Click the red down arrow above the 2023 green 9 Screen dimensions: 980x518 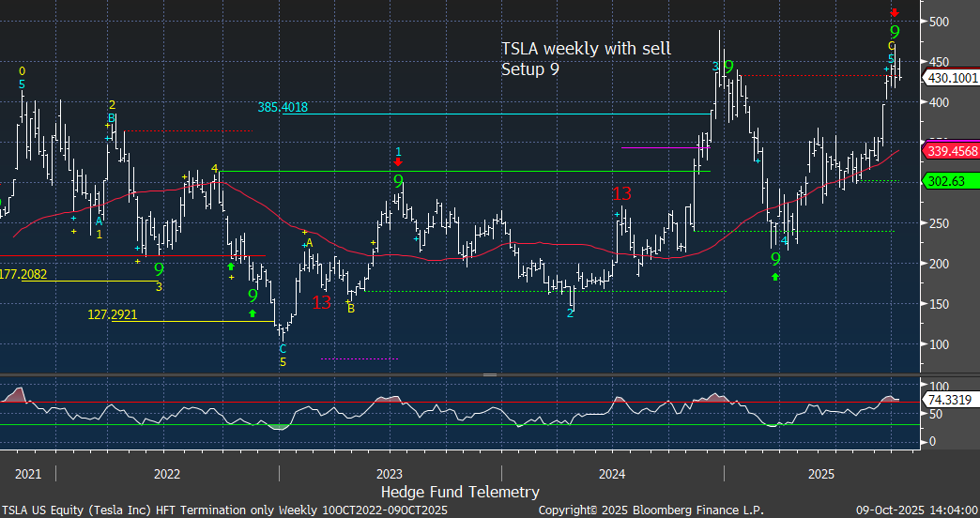point(398,162)
